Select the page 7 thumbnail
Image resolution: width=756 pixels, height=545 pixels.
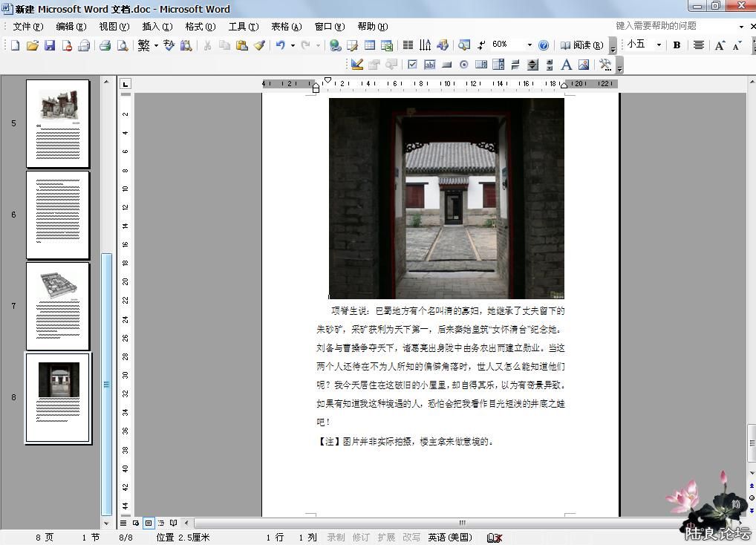(58, 306)
